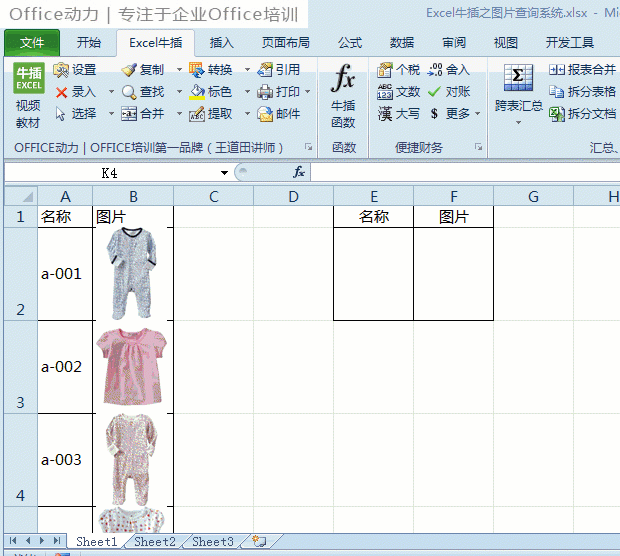Click the 设置 settings icon
The height and width of the screenshot is (556, 620).
[x=61, y=70]
